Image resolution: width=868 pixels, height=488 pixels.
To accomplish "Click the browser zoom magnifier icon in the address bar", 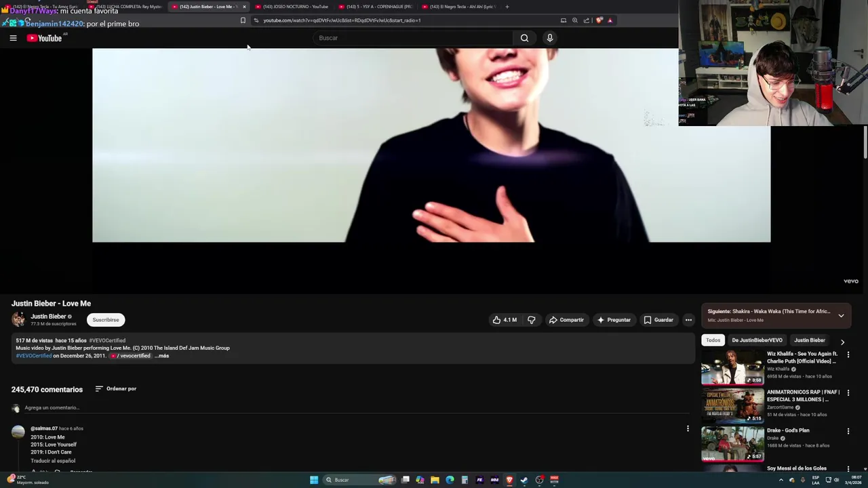I will pos(575,20).
